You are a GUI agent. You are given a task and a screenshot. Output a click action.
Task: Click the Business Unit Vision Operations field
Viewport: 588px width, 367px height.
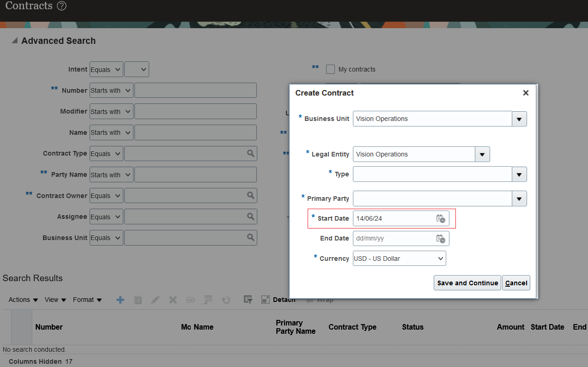pos(432,119)
